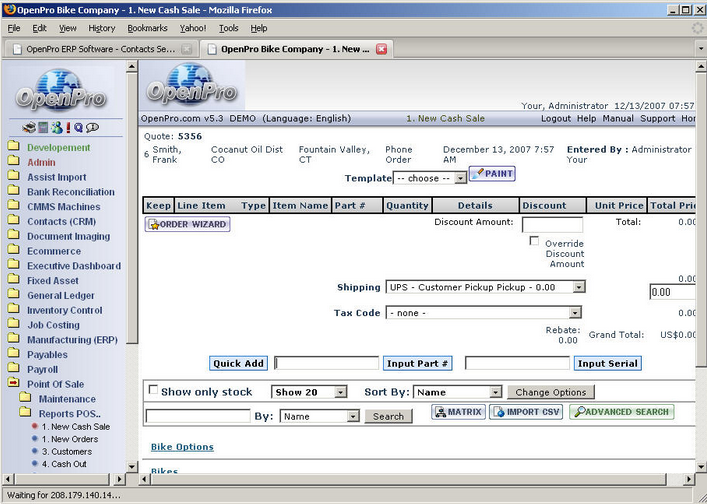Click the Bank Reconciliation folder icon
This screenshot has width=707, height=504.
click(14, 191)
